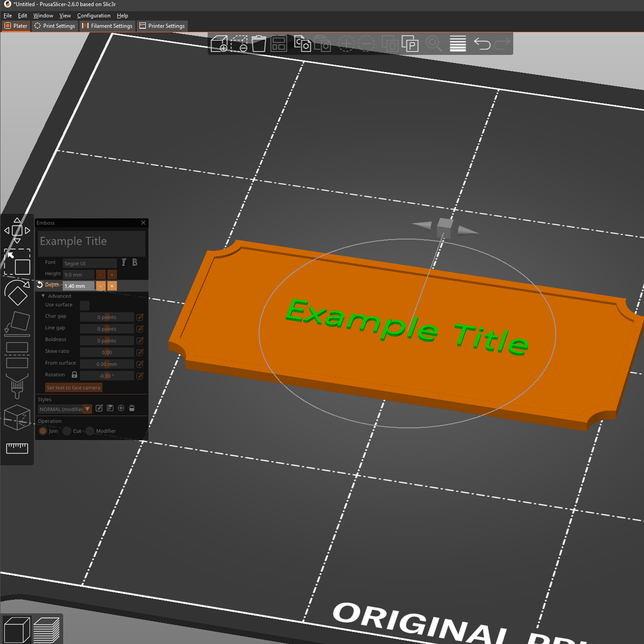The height and width of the screenshot is (644, 644).
Task: Increase Depth with the plus button
Action: 112,286
